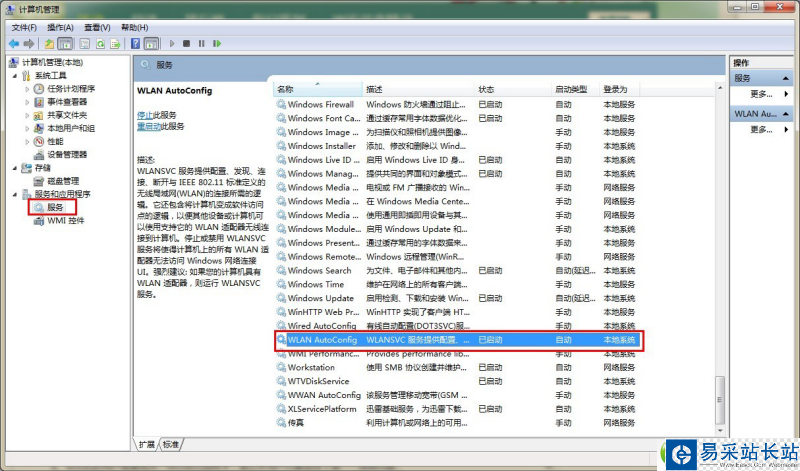Click the 停止 link to stop this service
This screenshot has width=800, height=471.
click(x=145, y=115)
